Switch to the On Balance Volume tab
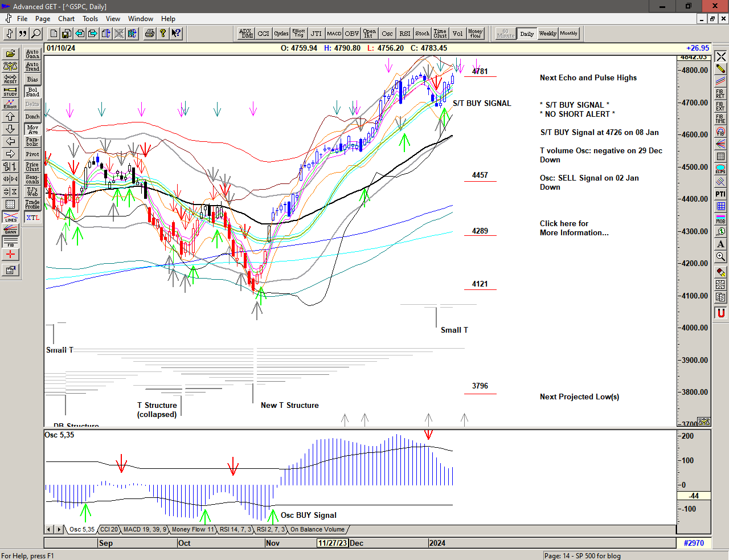729x560 pixels. pos(317,530)
